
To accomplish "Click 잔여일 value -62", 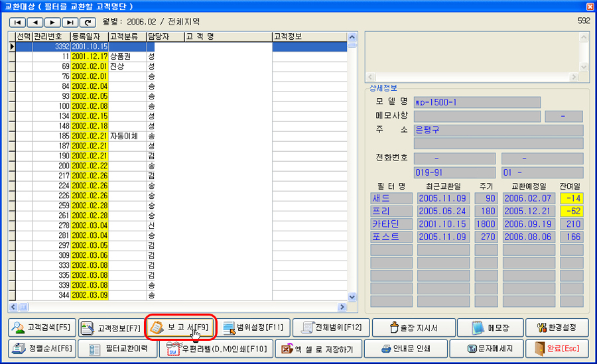I will pos(572,211).
